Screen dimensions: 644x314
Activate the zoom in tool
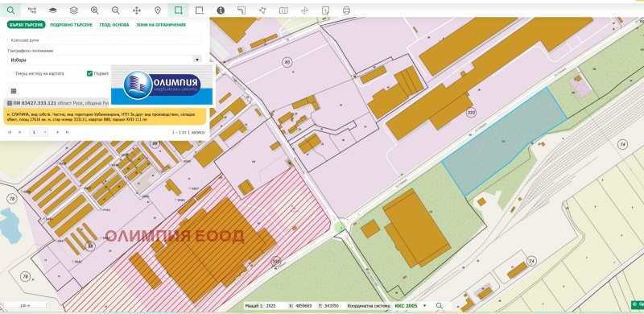click(94, 10)
